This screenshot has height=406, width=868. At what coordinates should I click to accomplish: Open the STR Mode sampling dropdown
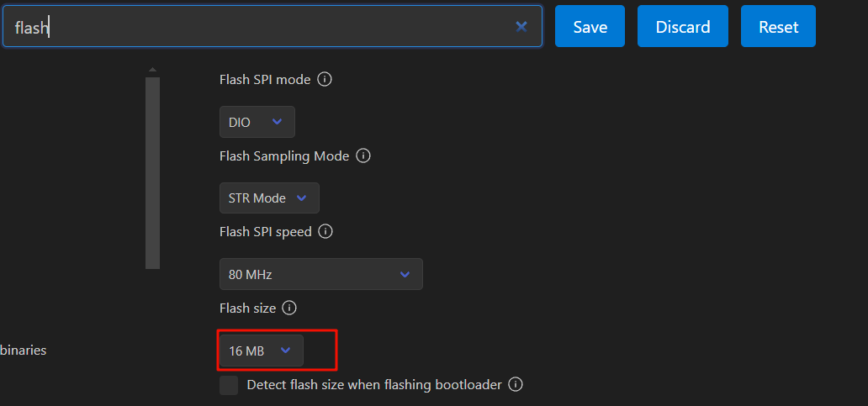point(268,198)
